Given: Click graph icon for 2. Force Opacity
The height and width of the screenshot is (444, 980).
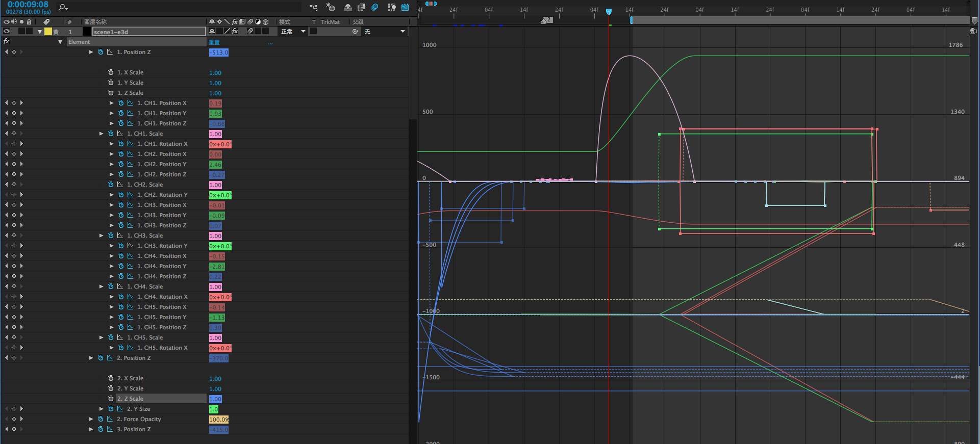Looking at the screenshot, I should tap(110, 419).
